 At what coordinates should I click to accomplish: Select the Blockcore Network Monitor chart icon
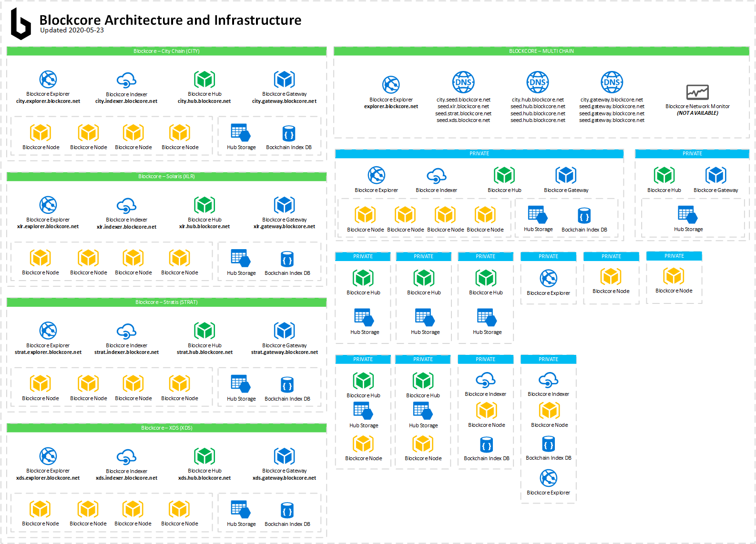(697, 92)
